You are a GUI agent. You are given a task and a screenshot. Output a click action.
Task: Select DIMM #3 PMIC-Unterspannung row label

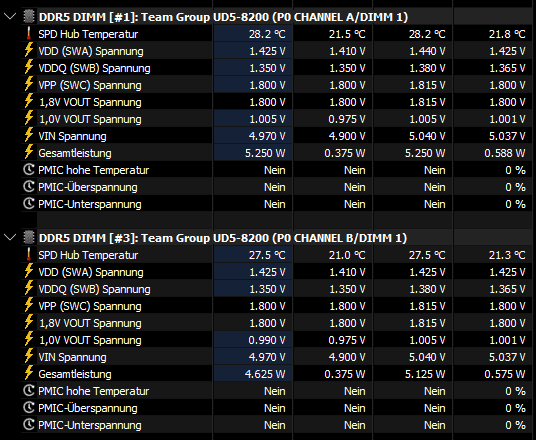(x=90, y=425)
